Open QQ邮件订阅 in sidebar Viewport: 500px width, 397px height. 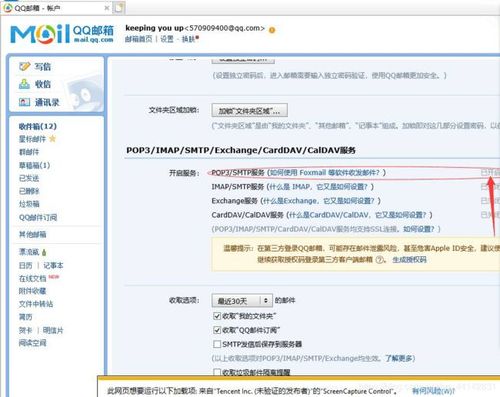coord(38,218)
